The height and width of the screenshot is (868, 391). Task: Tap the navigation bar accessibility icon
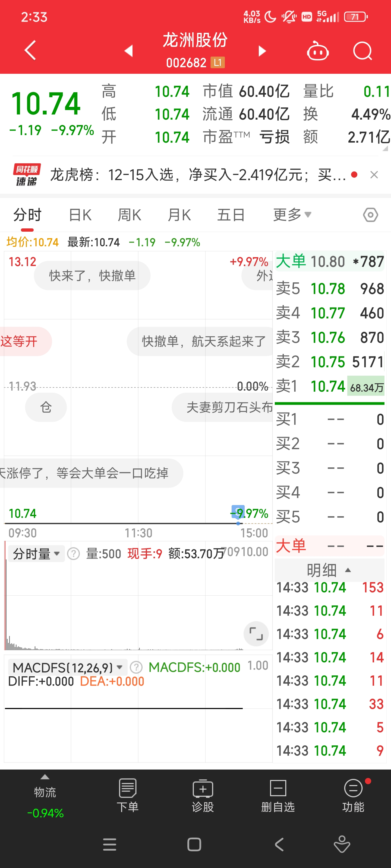(x=342, y=844)
